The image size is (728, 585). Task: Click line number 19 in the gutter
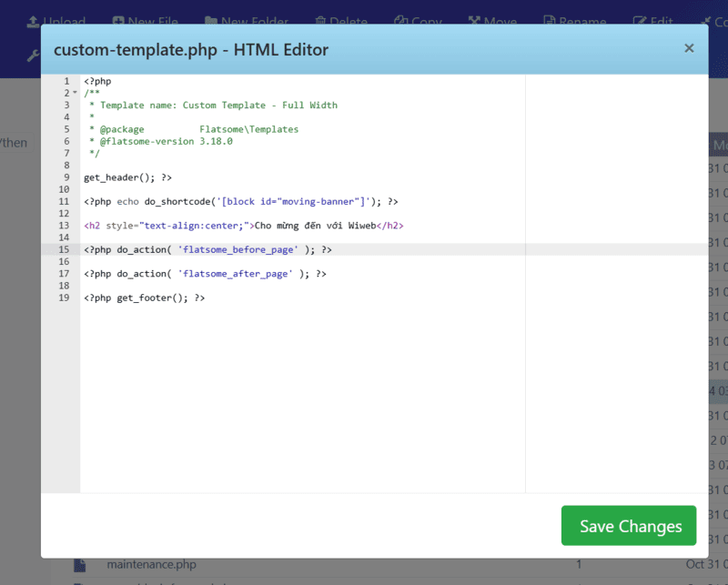(x=64, y=298)
